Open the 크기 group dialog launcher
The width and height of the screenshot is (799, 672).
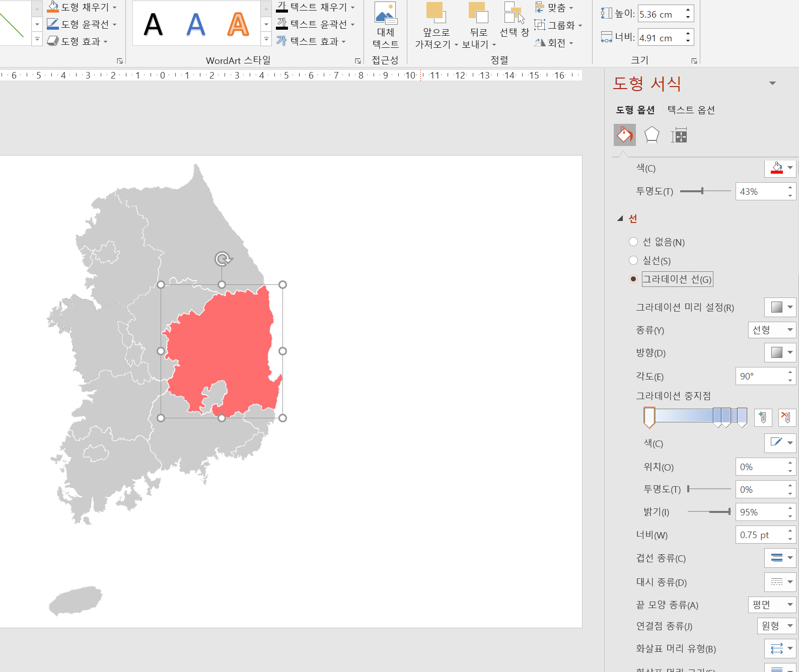pyautogui.click(x=694, y=61)
